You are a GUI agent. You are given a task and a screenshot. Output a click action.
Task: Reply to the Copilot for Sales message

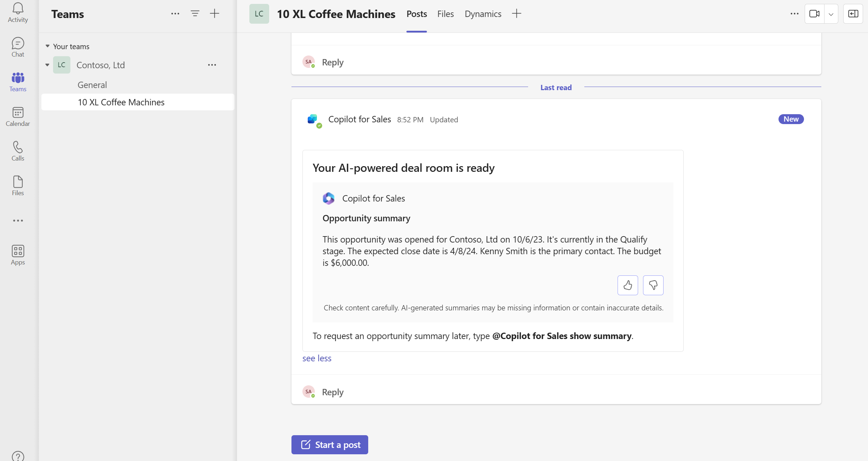click(x=332, y=392)
